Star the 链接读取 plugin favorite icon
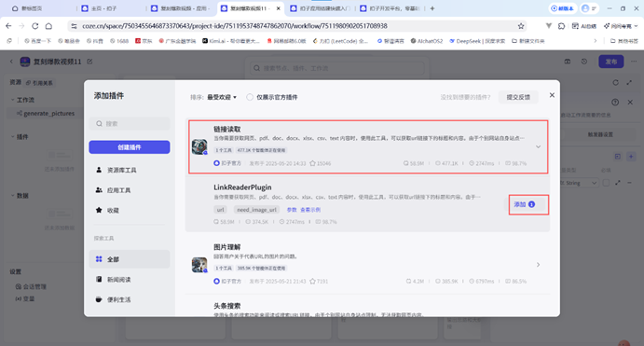Viewport: 644px width, 346px height. (x=312, y=163)
